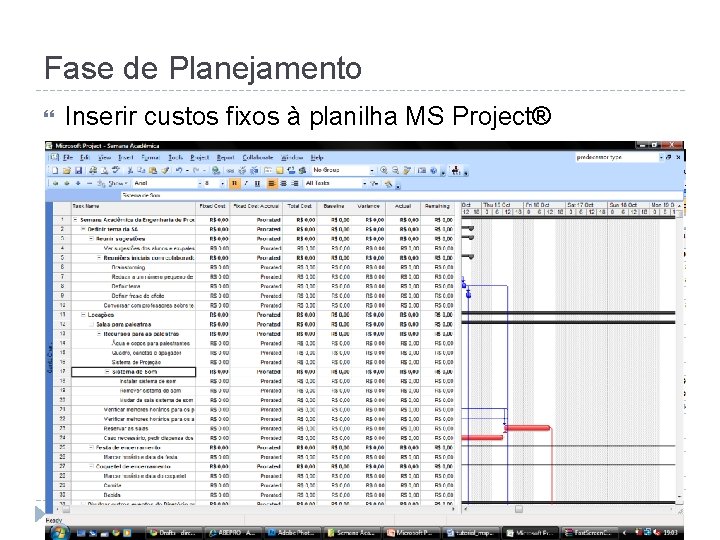720x540 pixels.
Task: Open the Gantt Chart Wizard icon
Action: (x=388, y=184)
